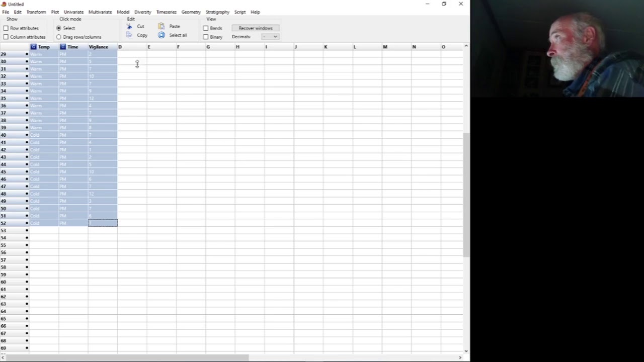Click Temp cell in row 40
The height and width of the screenshot is (362, 644).
point(44,135)
